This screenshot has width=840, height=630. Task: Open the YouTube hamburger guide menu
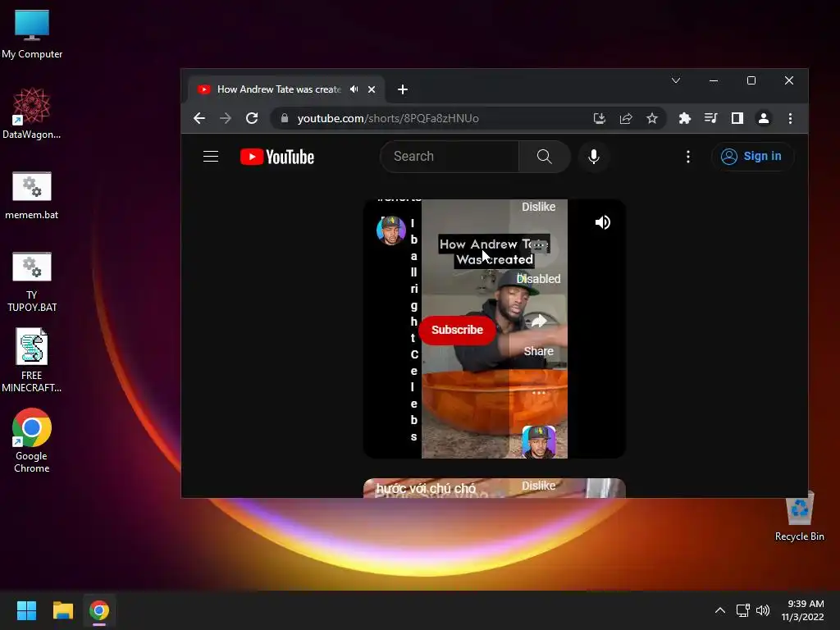click(211, 157)
